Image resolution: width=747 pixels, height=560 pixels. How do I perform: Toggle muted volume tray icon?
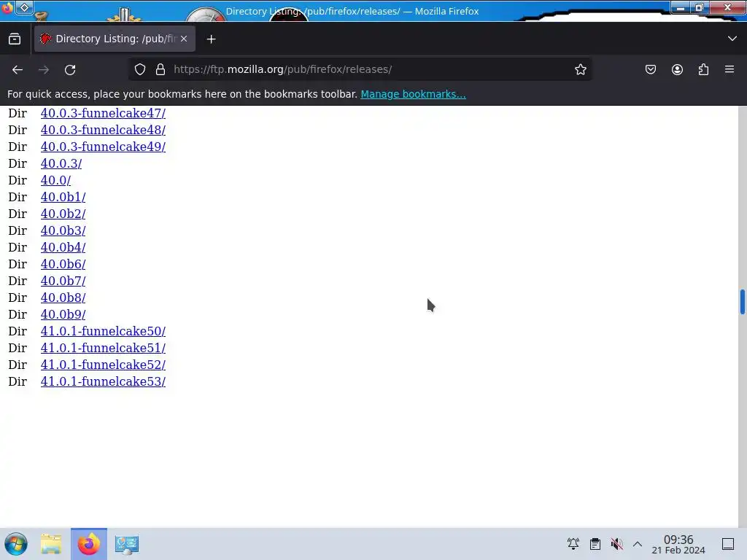click(616, 544)
